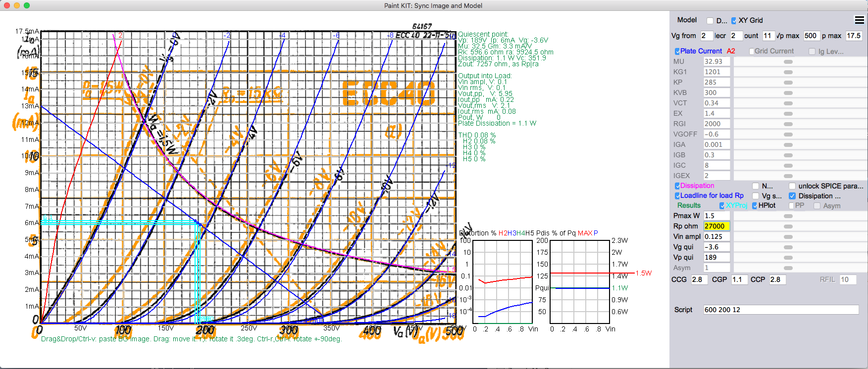
Task: Click the MU value field 32.93
Action: pyautogui.click(x=716, y=61)
